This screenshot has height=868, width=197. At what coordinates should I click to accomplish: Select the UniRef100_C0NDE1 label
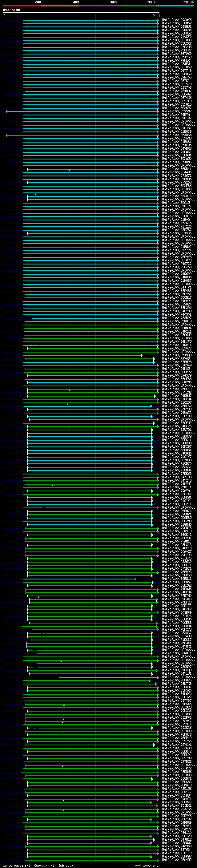coord(177,653)
